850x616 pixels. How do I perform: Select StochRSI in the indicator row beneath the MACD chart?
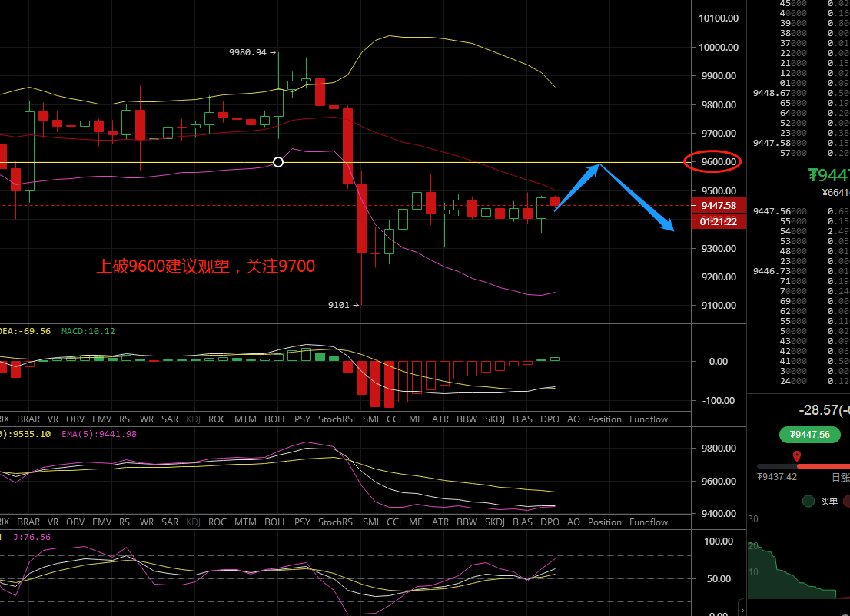336,419
